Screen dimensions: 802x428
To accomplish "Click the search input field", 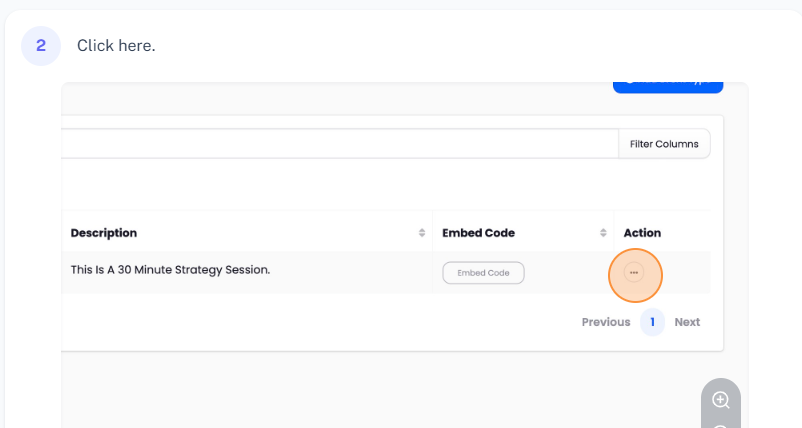I will (340, 144).
